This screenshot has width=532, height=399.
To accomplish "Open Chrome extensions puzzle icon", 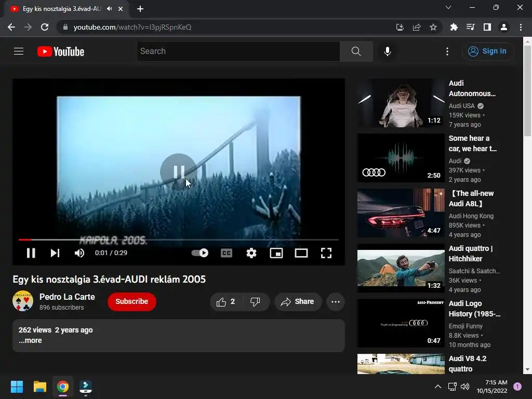I will pos(454,27).
